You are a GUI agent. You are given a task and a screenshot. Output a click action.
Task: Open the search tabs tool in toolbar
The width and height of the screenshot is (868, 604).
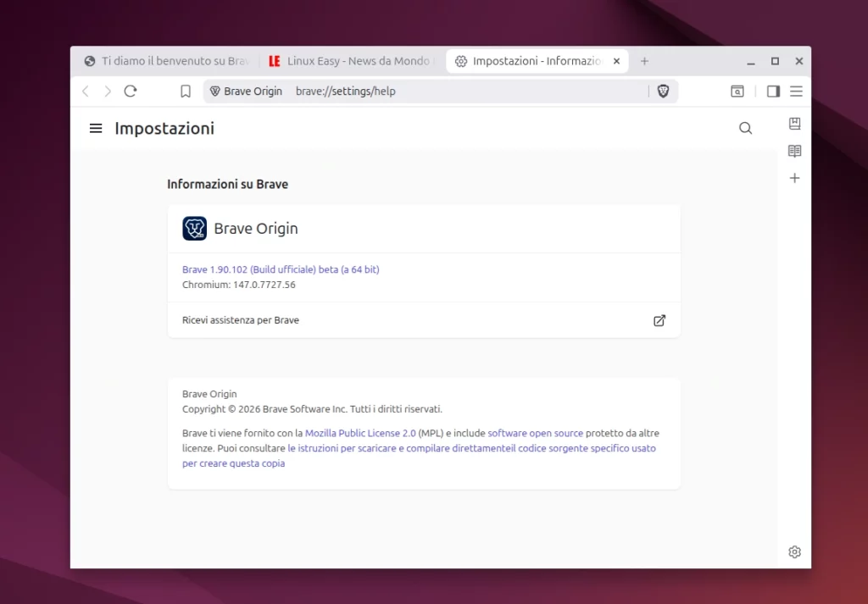[x=737, y=91]
